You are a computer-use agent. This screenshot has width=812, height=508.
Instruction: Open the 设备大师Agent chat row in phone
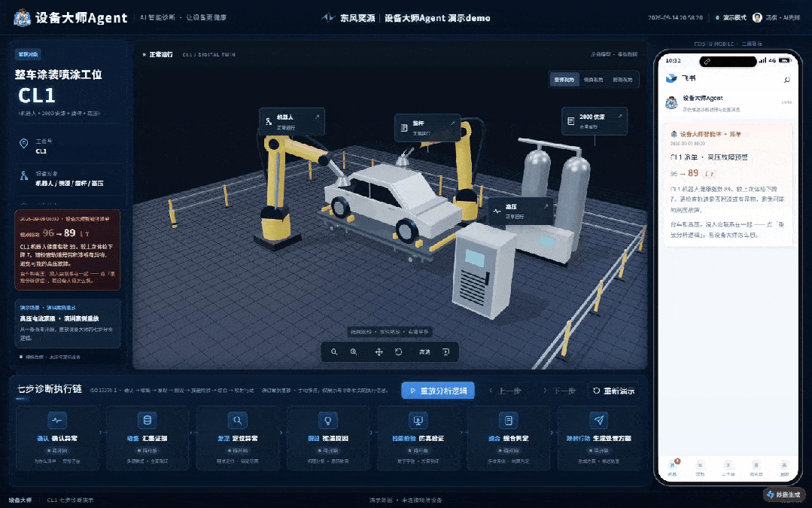(x=728, y=102)
